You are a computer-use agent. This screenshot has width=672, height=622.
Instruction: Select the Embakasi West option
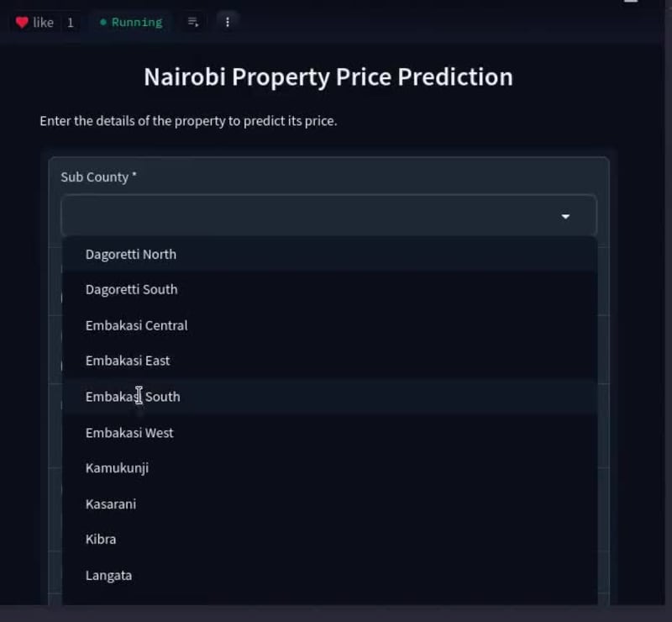point(129,432)
